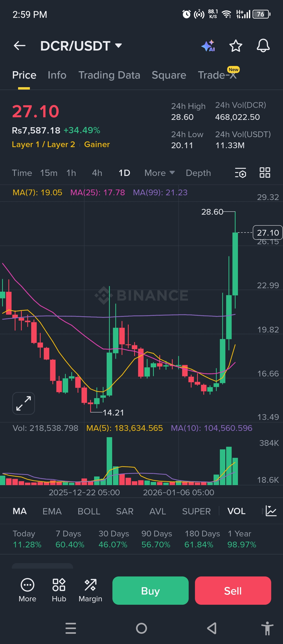283x644 pixels.
Task: Tap the battery 76 status indicator
Action: (261, 14)
